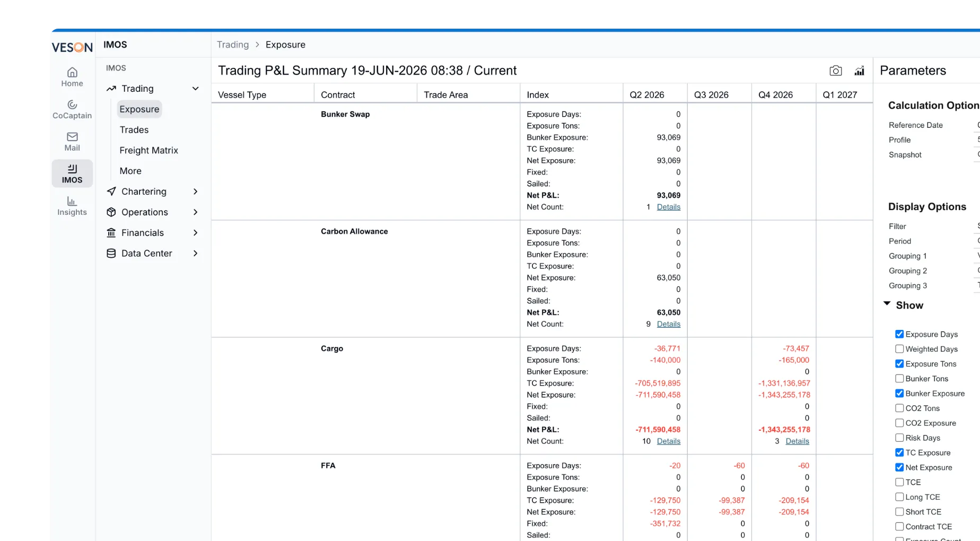Open the Insights sidebar icon

click(x=72, y=206)
